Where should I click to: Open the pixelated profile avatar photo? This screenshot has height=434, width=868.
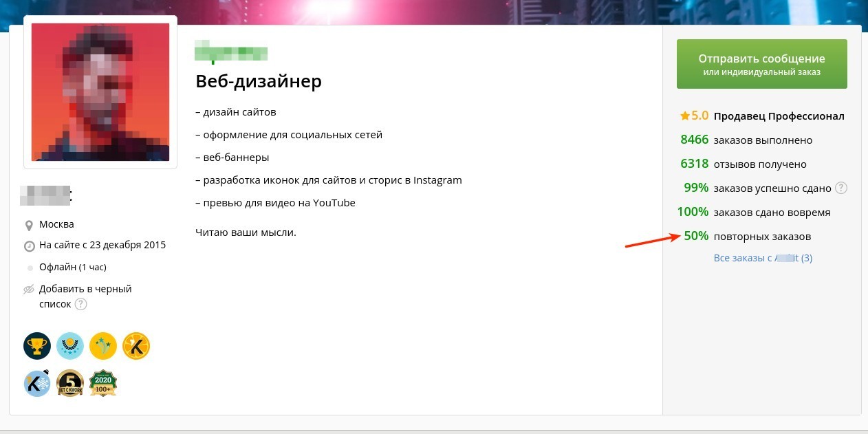(100, 92)
